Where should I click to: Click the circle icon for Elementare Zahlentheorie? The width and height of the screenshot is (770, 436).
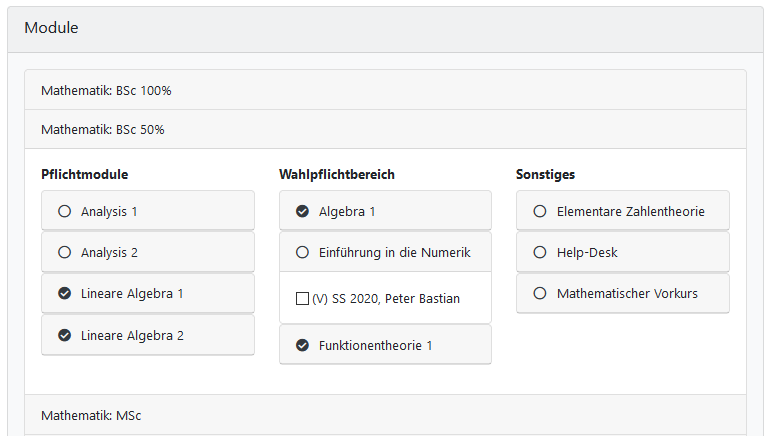540,211
